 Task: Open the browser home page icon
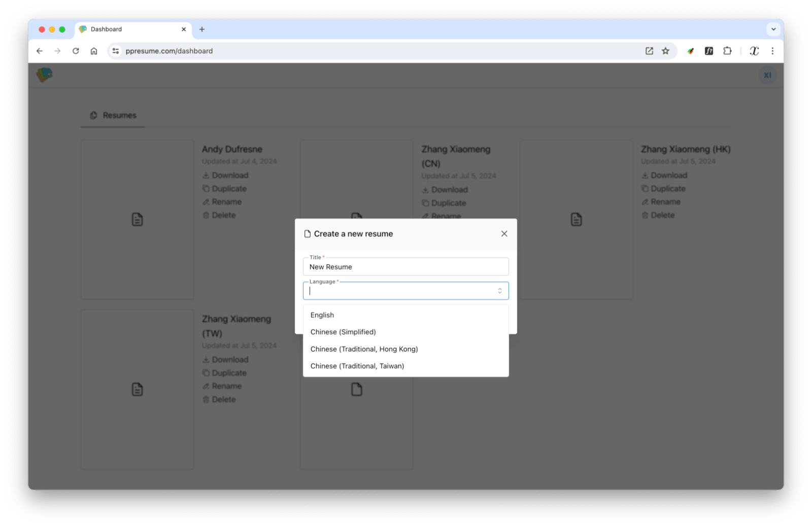pyautogui.click(x=94, y=51)
